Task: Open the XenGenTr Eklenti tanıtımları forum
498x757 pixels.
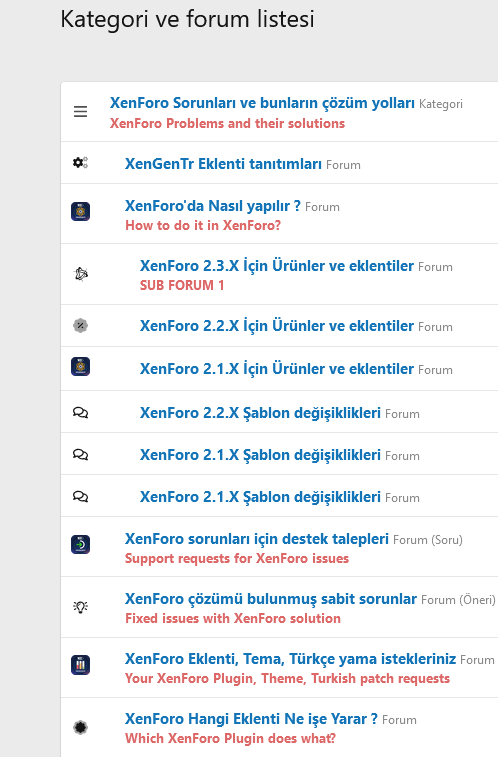Action: click(223, 164)
